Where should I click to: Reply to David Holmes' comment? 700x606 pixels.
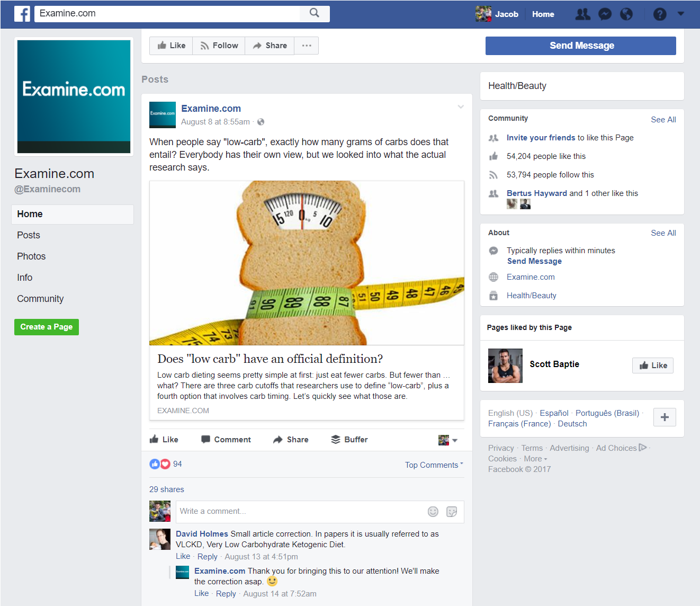[208, 557]
